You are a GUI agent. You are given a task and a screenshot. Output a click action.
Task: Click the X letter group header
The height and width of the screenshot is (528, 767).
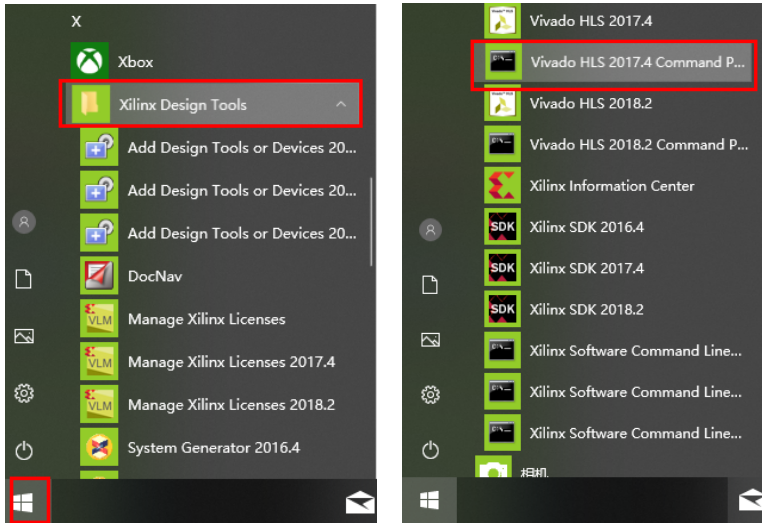[76, 22]
